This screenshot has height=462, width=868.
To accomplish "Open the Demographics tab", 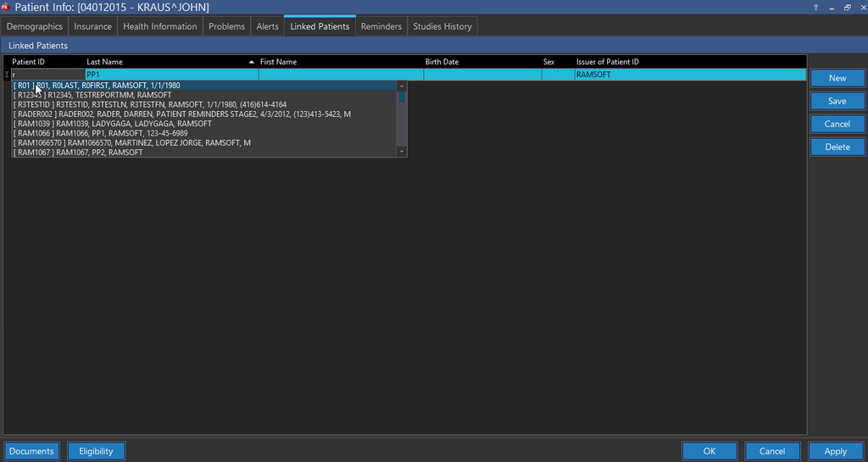I will pyautogui.click(x=35, y=26).
